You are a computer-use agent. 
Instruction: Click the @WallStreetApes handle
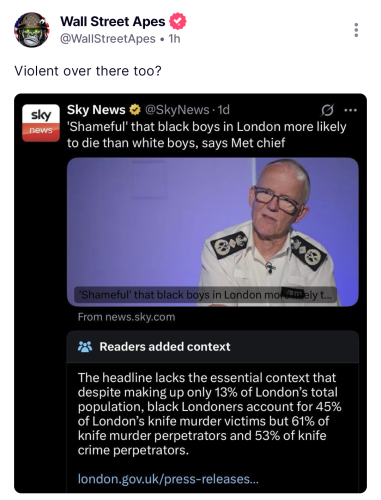108,39
